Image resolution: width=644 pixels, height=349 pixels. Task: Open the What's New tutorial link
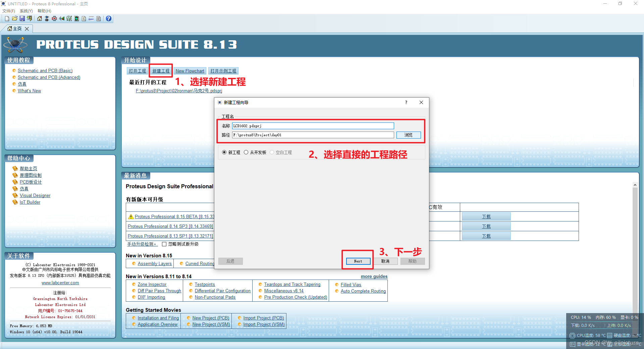[29, 91]
